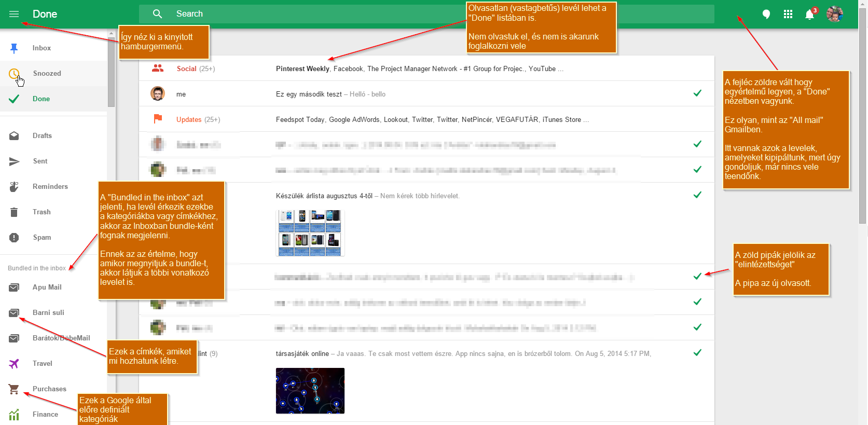Viewport: 868px width, 425px height.
Task: Click the Barni suli label icon
Action: [x=14, y=313]
